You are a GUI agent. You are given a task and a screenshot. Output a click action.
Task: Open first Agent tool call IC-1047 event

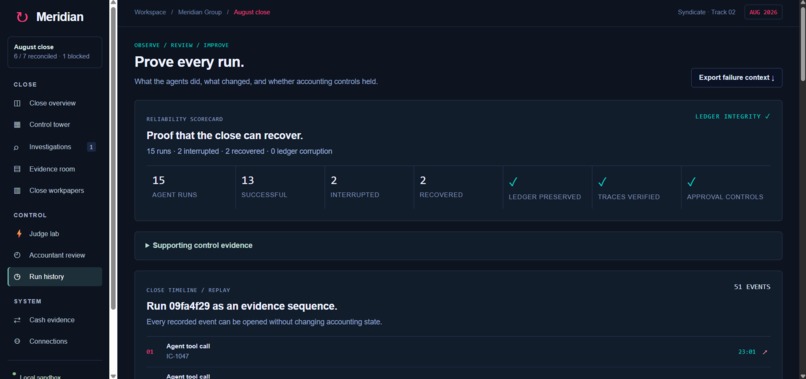458,352
